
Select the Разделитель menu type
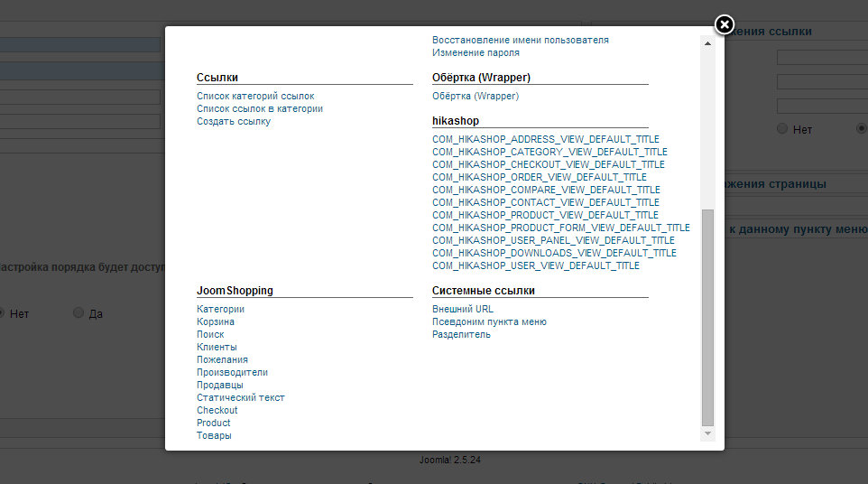(x=461, y=334)
